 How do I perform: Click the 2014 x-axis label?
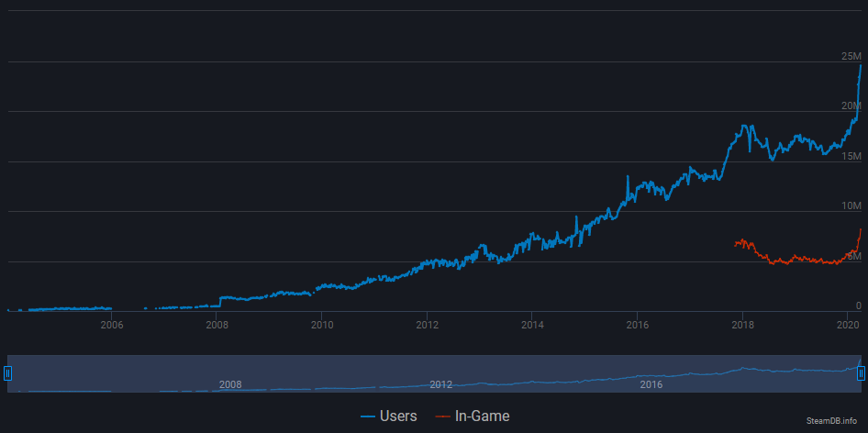click(532, 325)
